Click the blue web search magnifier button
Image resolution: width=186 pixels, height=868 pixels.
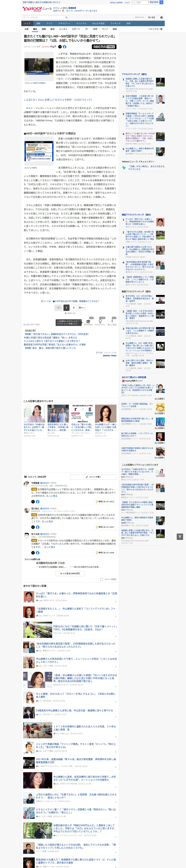point(161,2)
